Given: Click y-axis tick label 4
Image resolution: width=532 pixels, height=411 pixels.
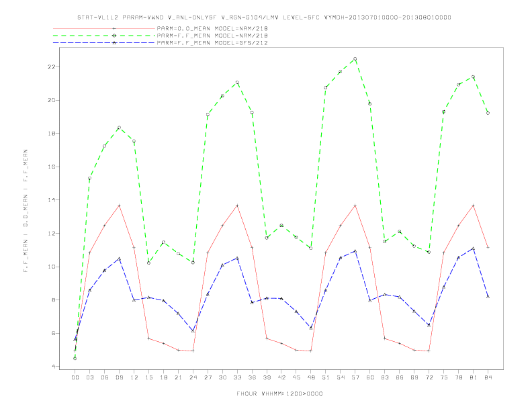Looking at the screenshot, I should [x=53, y=367].
